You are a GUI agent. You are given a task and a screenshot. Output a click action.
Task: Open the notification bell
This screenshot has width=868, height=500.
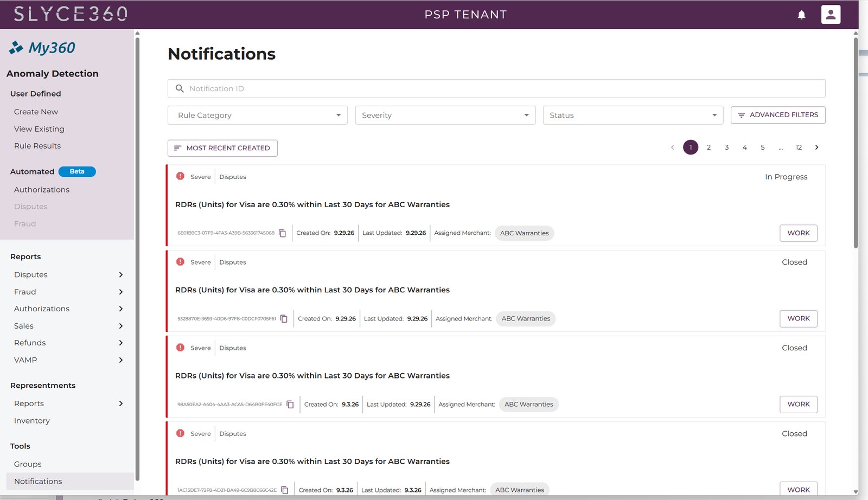pos(801,15)
